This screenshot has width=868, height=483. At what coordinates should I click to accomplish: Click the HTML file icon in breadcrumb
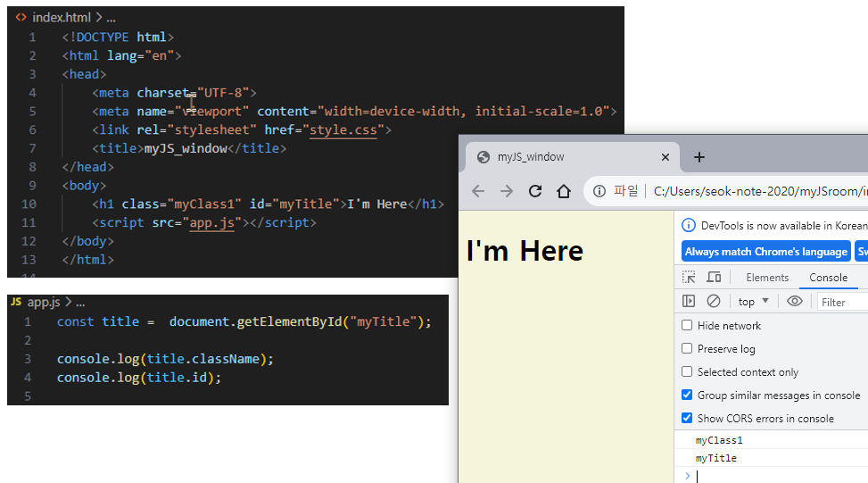(21, 17)
